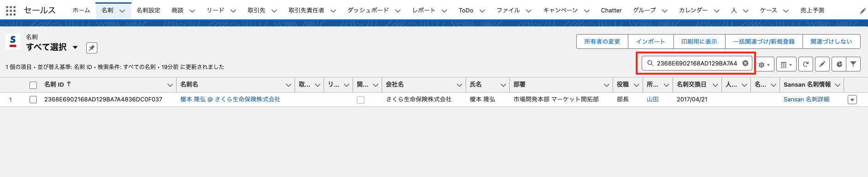Open the row actions dropdown for 榎本 隆弘
The width and height of the screenshot is (868, 177).
click(x=852, y=100)
